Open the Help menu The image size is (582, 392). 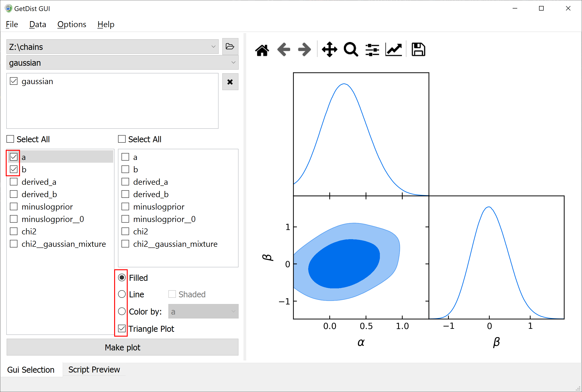pyautogui.click(x=106, y=24)
